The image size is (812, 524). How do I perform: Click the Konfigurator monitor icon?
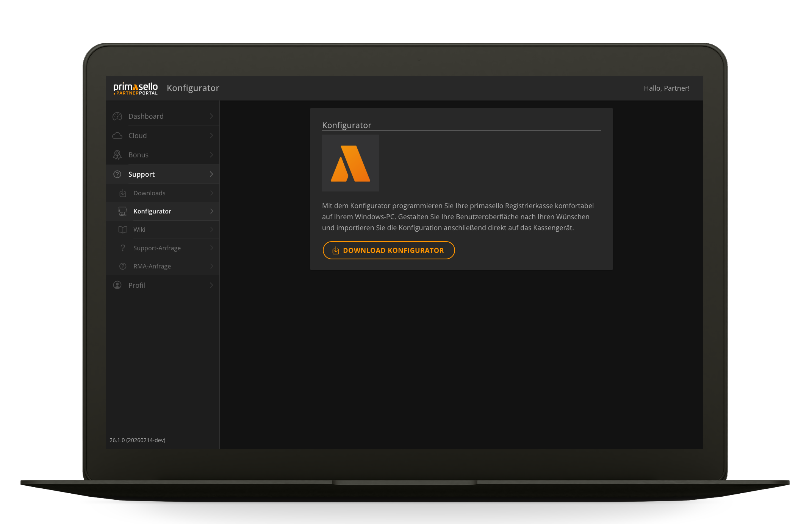click(x=122, y=211)
